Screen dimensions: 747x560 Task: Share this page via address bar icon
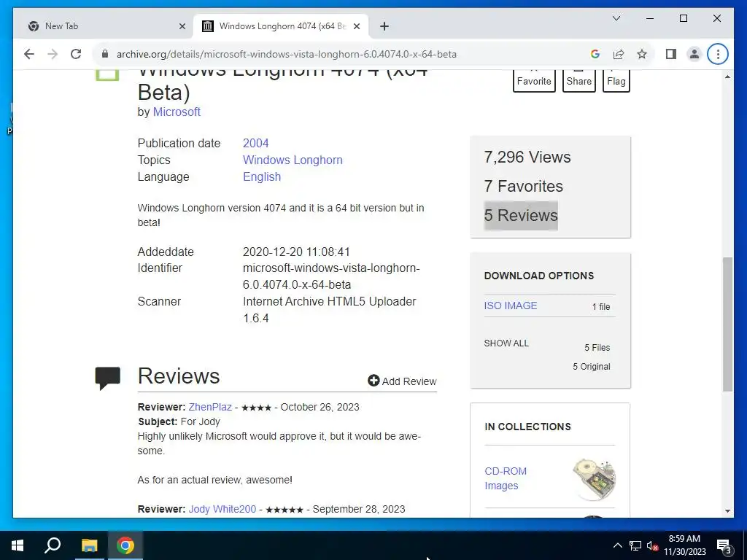pyautogui.click(x=619, y=54)
